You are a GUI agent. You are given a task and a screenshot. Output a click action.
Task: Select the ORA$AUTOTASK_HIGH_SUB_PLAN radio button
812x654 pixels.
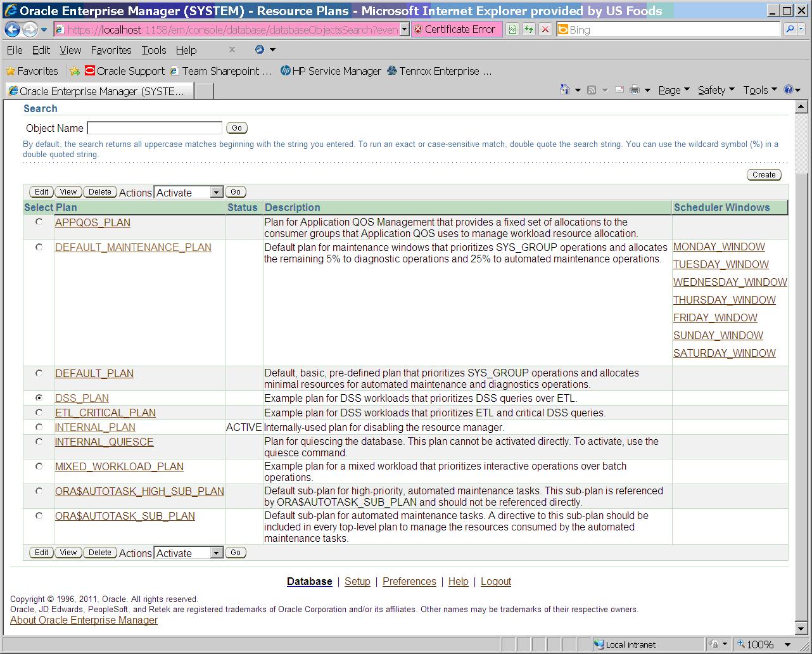(x=39, y=490)
